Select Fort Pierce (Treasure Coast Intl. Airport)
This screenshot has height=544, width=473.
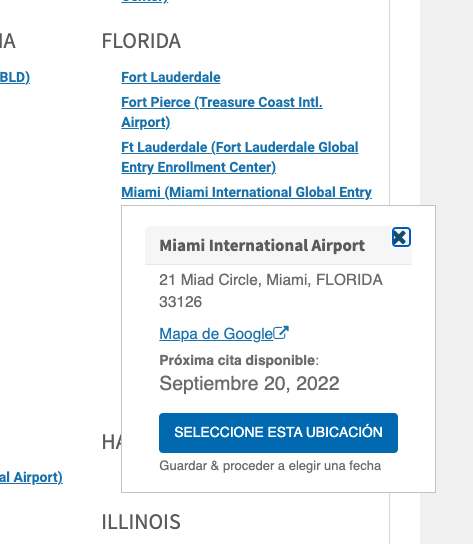pyautogui.click(x=222, y=112)
